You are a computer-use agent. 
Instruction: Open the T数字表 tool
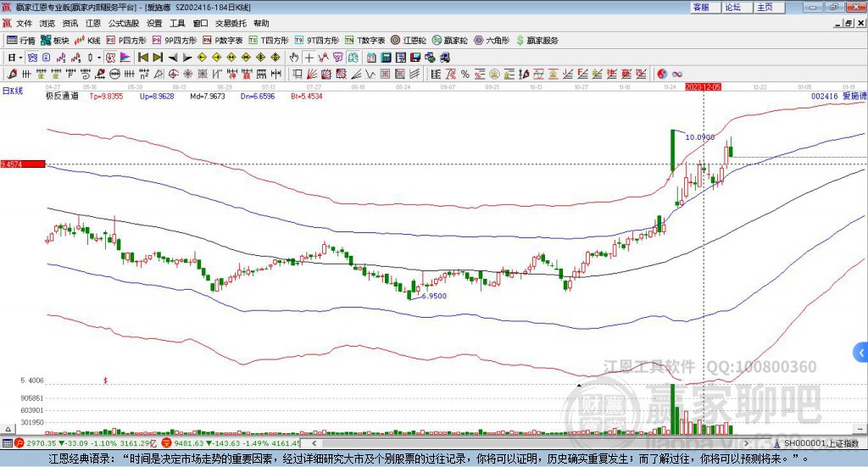tap(364, 41)
